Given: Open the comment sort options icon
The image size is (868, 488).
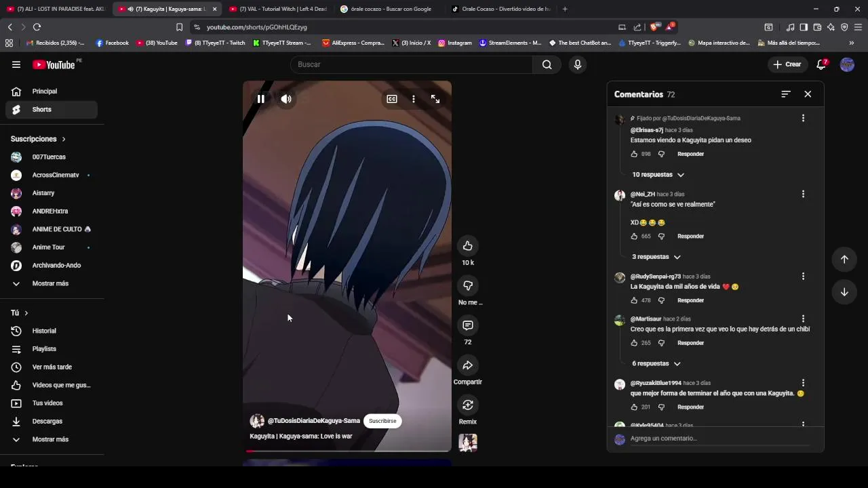Looking at the screenshot, I should (786, 94).
